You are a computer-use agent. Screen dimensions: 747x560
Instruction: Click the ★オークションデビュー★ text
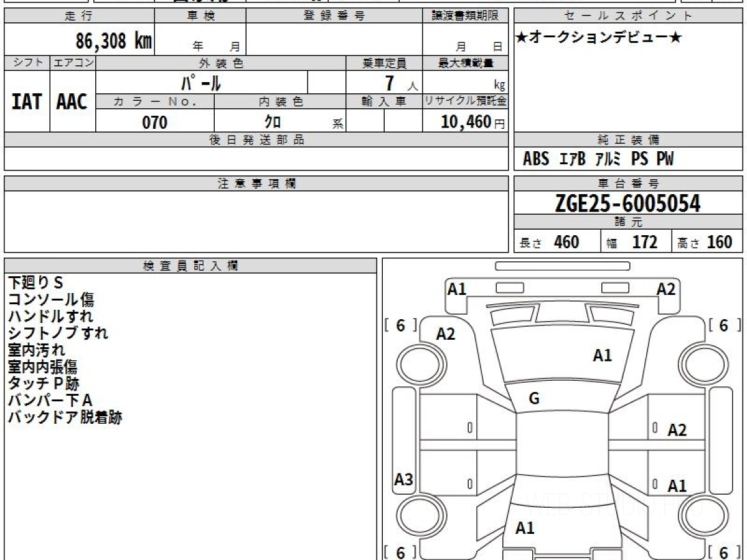[x=599, y=37]
